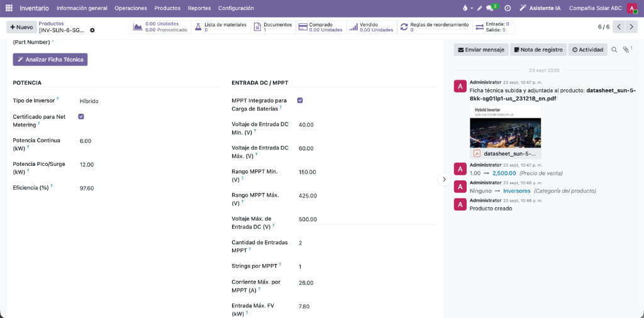The height and width of the screenshot is (318, 644).
Task: Open the Operaciones menu
Action: click(x=131, y=8)
